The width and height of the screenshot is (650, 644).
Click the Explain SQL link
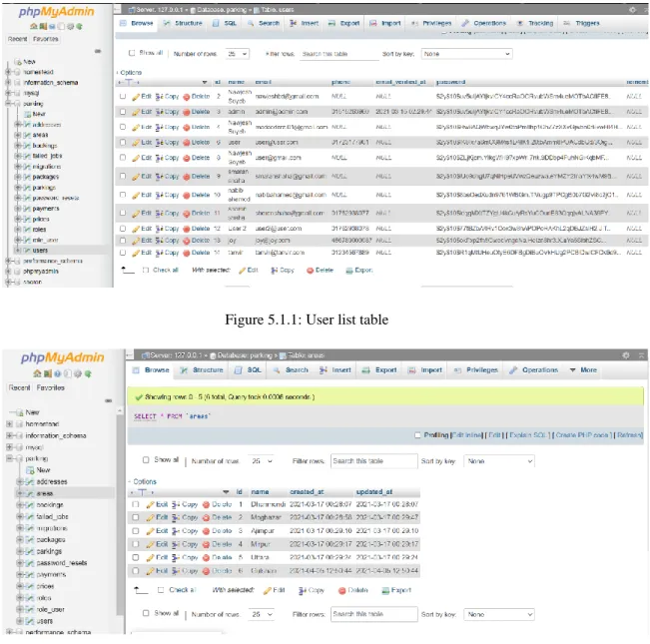coord(527,435)
